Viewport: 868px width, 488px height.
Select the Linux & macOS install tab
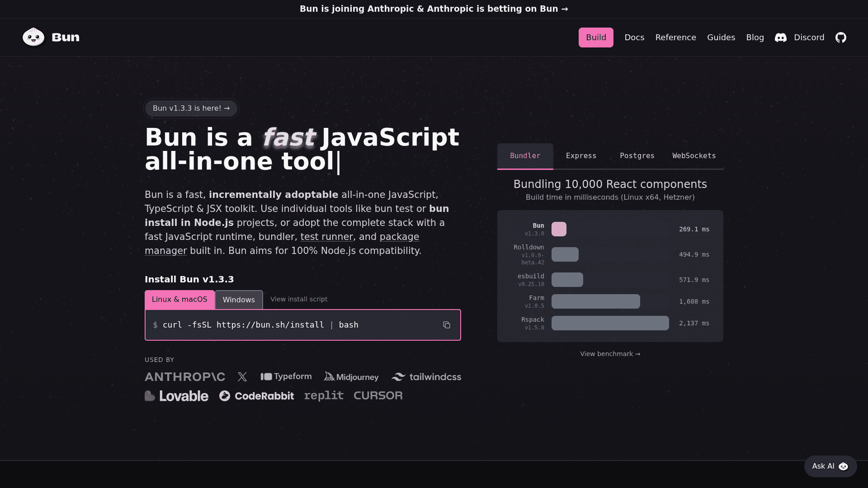click(x=179, y=300)
